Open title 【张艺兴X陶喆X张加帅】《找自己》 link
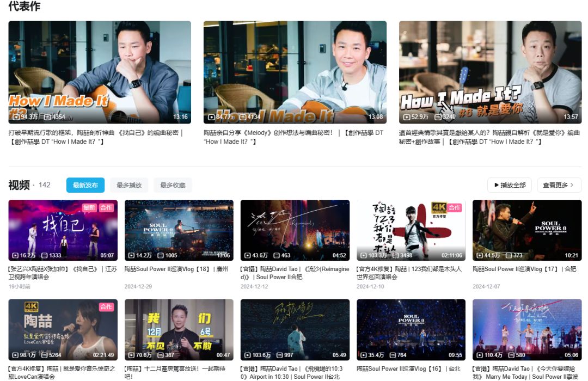Image resolution: width=588 pixels, height=381 pixels. [63, 273]
